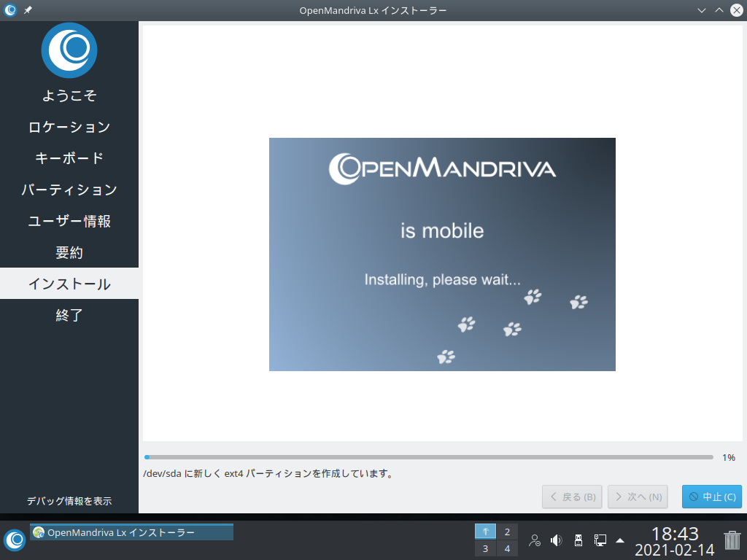The image size is (747, 560).
Task: Click the /dev/sda ext4 partition status text
Action: [x=269, y=474]
